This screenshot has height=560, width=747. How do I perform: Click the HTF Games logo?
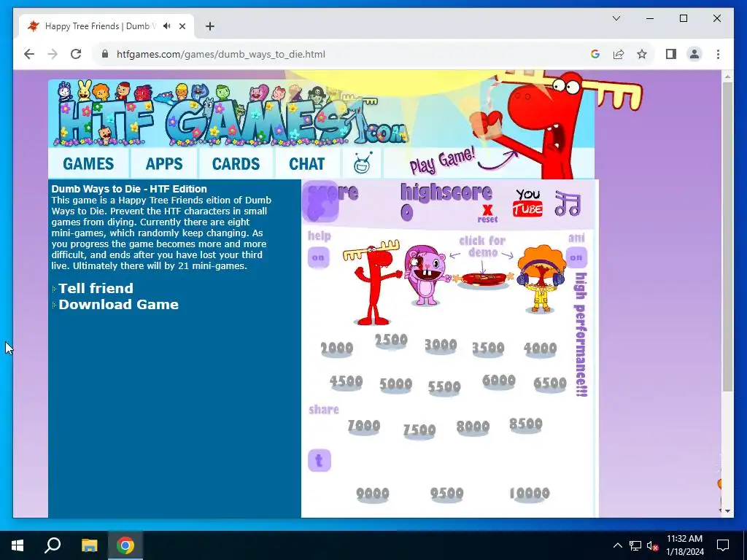click(231, 113)
